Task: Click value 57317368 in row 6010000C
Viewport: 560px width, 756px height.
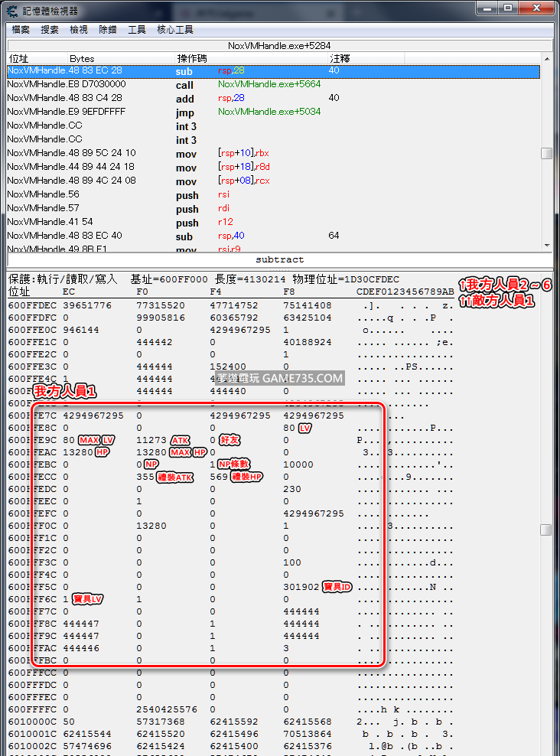Action: (x=161, y=722)
